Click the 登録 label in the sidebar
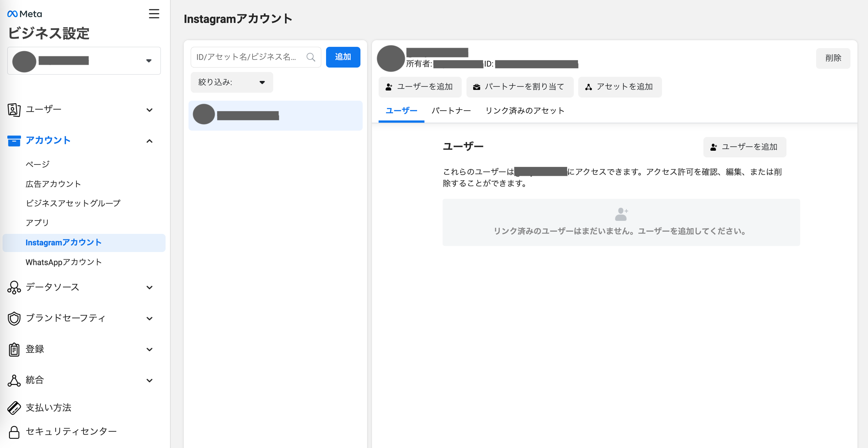The image size is (868, 448). (x=35, y=349)
